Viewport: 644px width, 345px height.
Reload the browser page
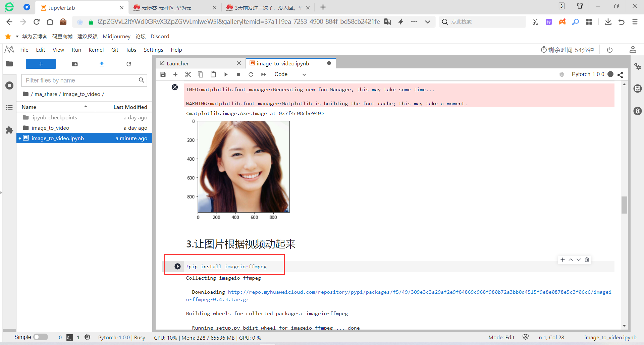tap(37, 22)
